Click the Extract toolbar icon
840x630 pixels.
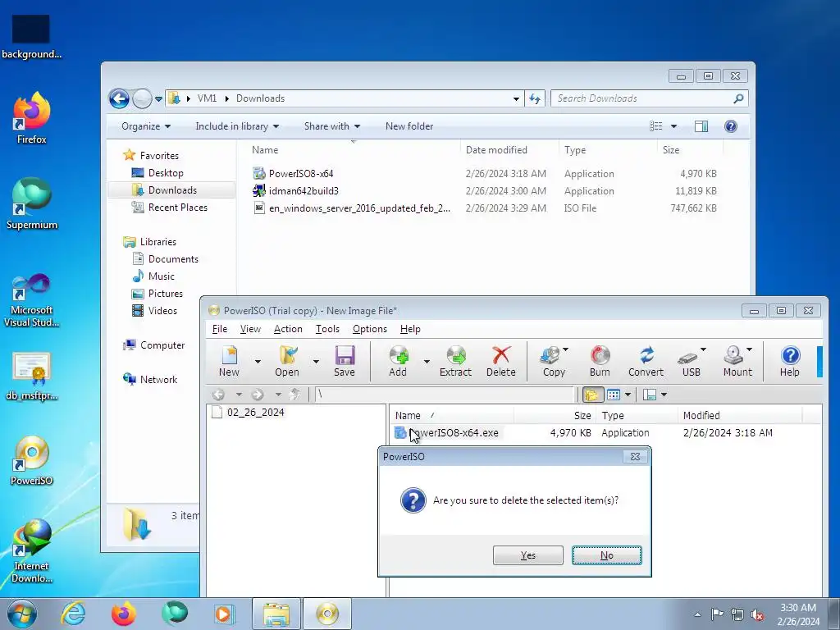[x=455, y=361]
